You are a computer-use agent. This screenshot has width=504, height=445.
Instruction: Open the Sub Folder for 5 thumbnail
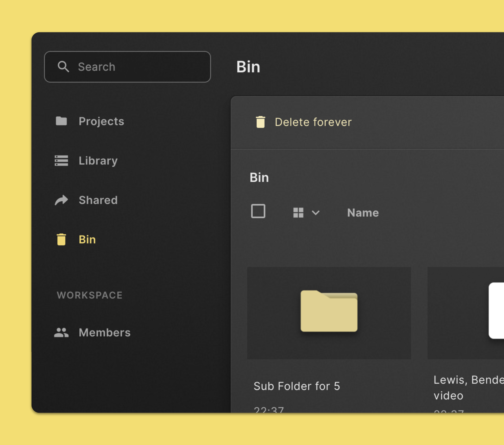click(329, 313)
